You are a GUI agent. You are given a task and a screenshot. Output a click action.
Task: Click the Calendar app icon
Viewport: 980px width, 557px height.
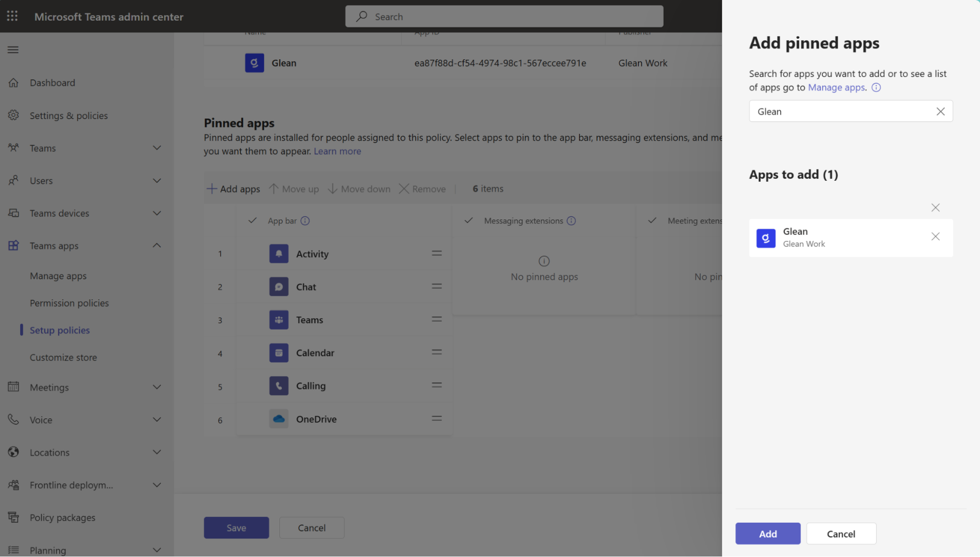pos(279,353)
